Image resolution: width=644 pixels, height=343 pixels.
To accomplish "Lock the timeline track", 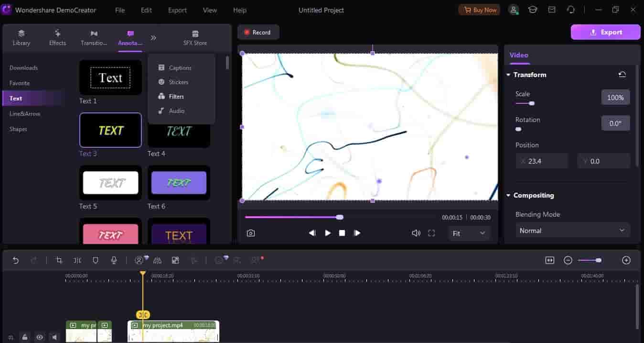I will pyautogui.click(x=25, y=337).
